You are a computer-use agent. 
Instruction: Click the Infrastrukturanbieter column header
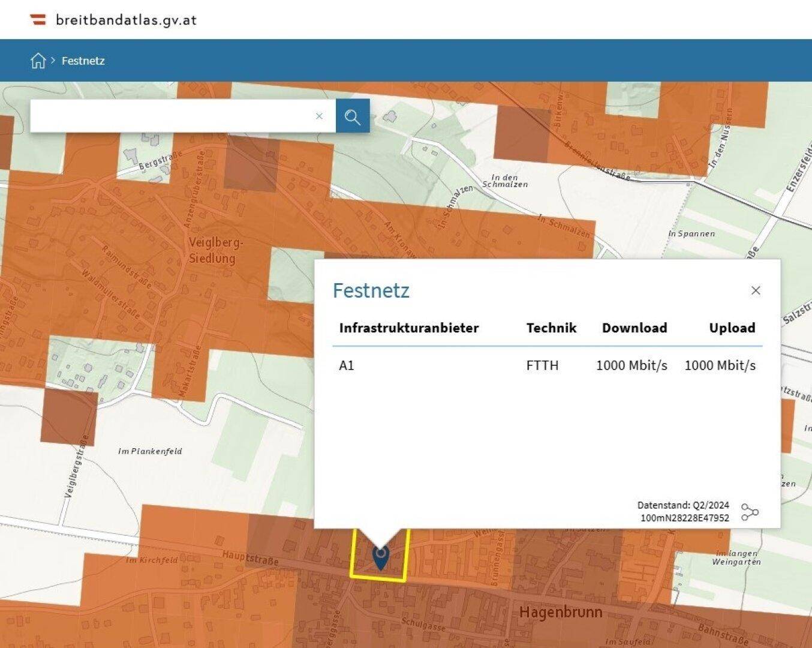[x=409, y=328]
